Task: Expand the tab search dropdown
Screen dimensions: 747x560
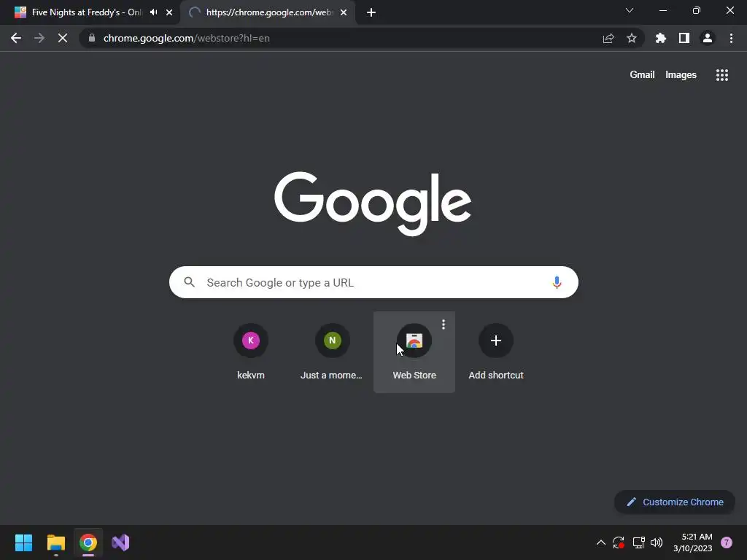Action: [x=630, y=10]
